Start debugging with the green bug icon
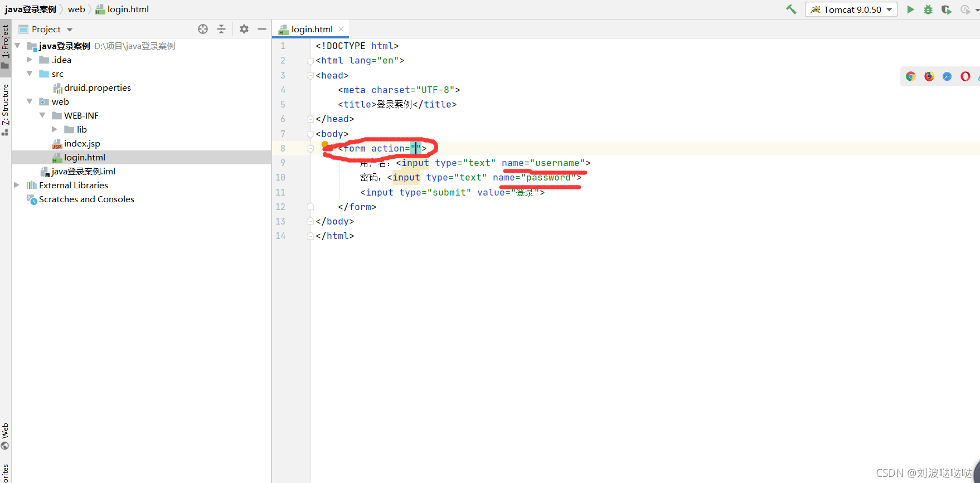Screen dimensions: 980x483 point(928,9)
